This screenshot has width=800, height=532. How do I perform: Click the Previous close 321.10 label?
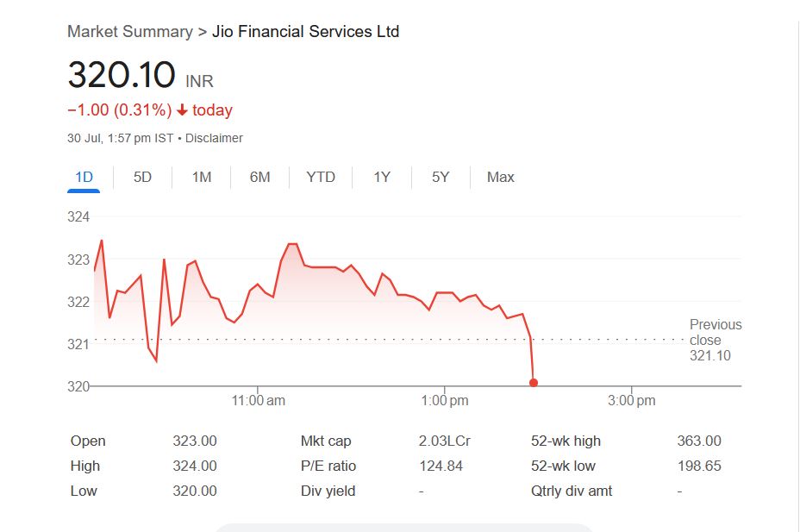pos(715,340)
